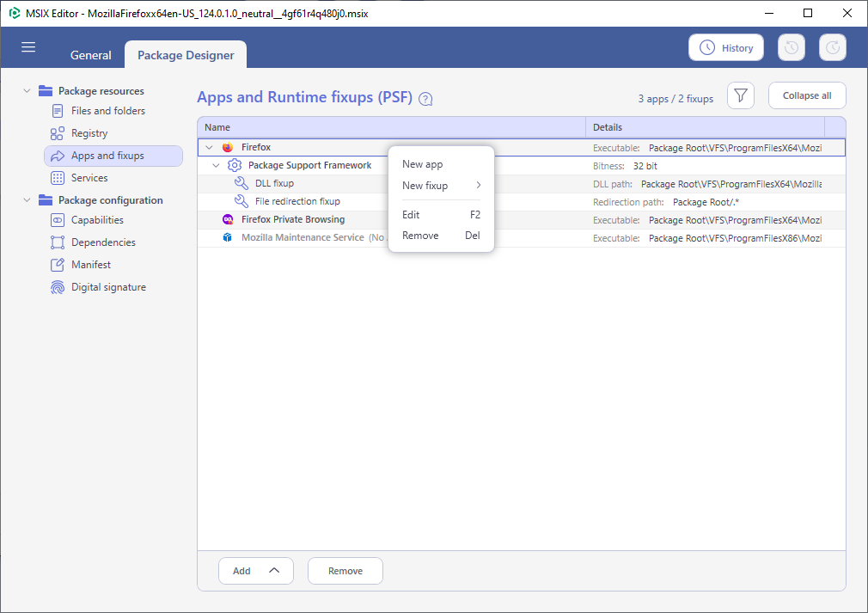The width and height of the screenshot is (868, 613).
Task: Maximize the MSIX Editor window
Action: tap(808, 13)
